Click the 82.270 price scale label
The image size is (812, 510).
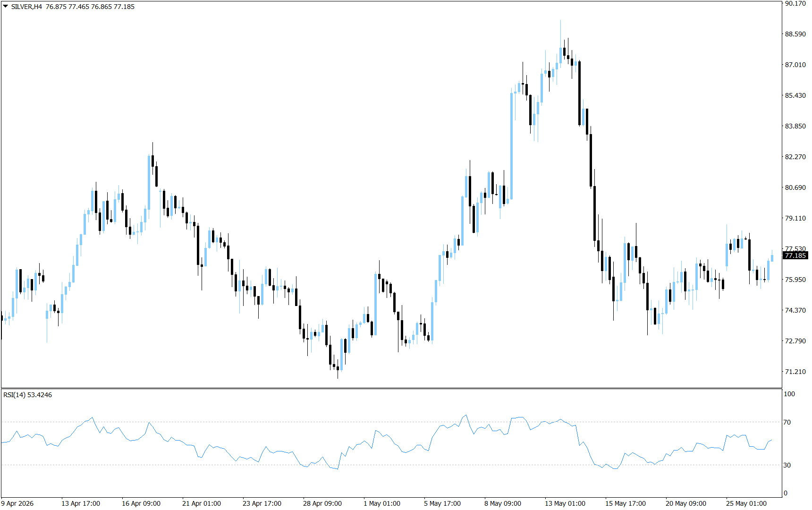[795, 157]
